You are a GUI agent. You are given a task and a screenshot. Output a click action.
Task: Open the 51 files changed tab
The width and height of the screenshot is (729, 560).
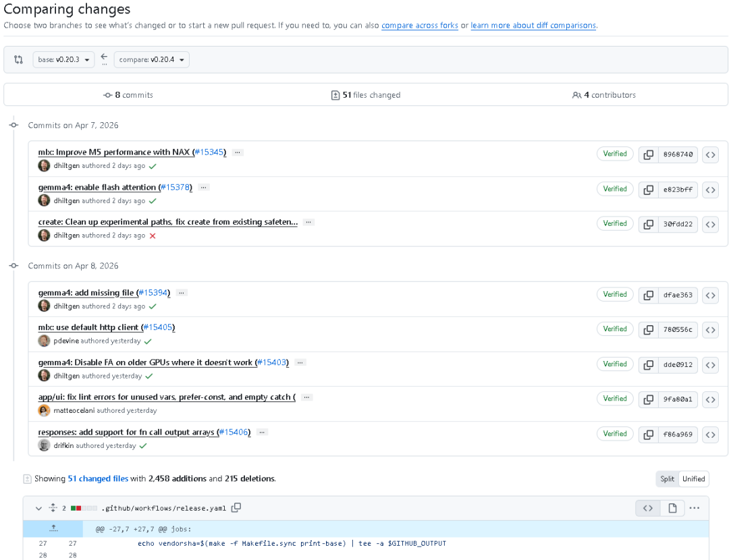(x=366, y=95)
